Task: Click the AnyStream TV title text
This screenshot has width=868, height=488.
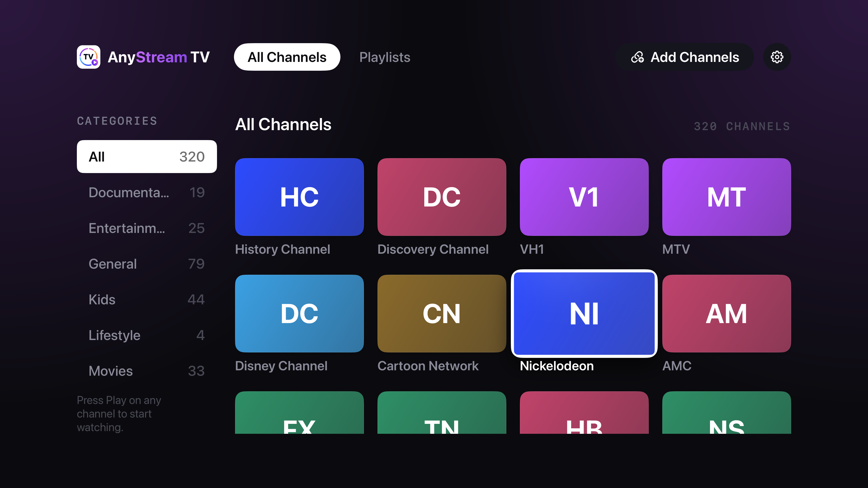Action: pyautogui.click(x=158, y=57)
